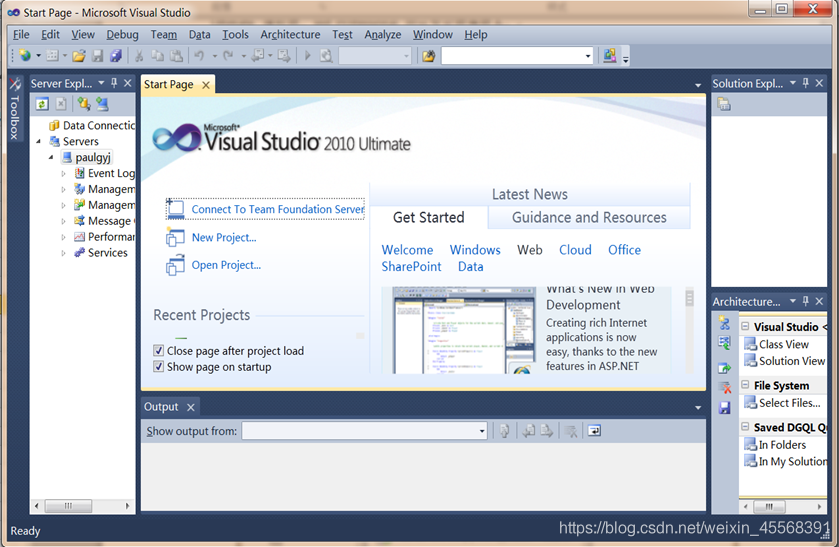Select the Get Started tab
This screenshot has width=839, height=547.
[429, 217]
